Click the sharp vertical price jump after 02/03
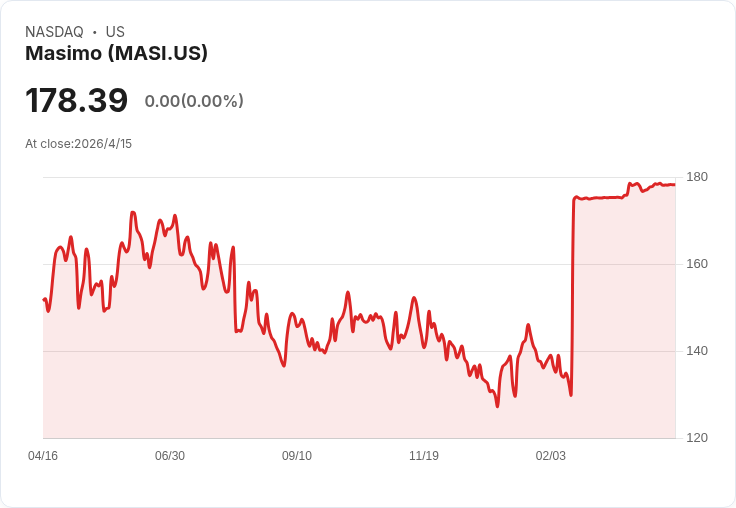Image resolution: width=736 pixels, height=508 pixels. (573, 296)
